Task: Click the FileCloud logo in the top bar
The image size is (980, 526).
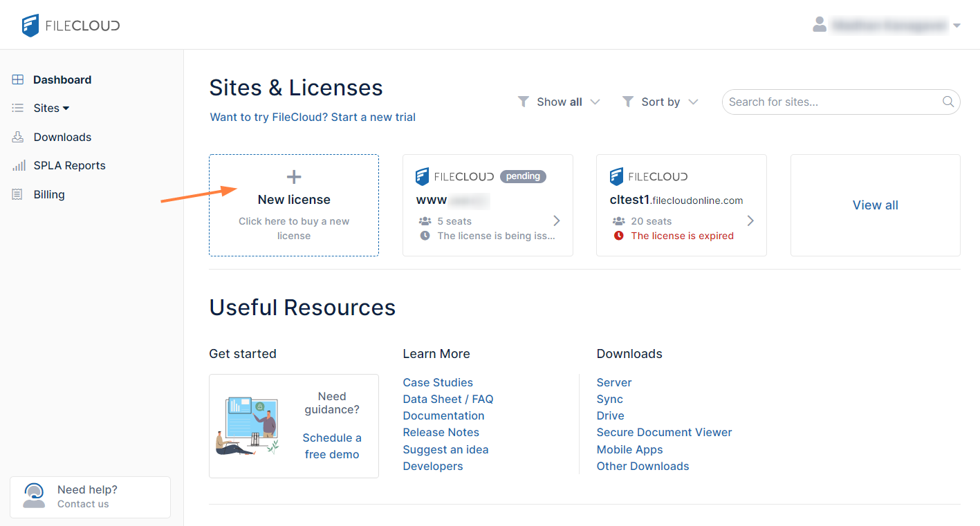Action: point(70,25)
